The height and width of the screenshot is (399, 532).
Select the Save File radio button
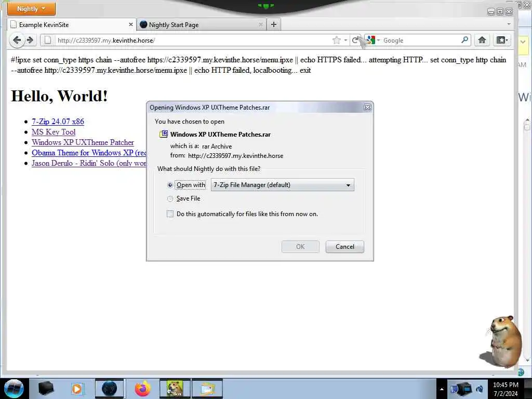point(170,199)
